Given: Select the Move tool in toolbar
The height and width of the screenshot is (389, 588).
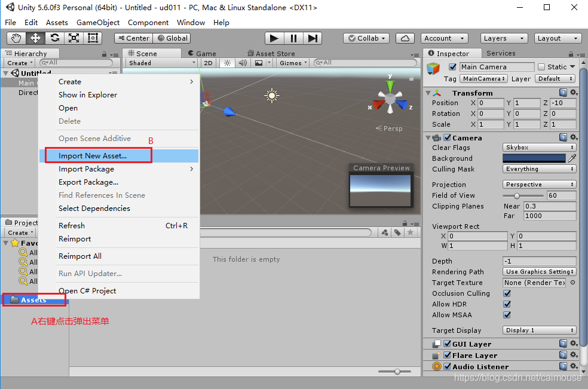Looking at the screenshot, I should tap(36, 38).
